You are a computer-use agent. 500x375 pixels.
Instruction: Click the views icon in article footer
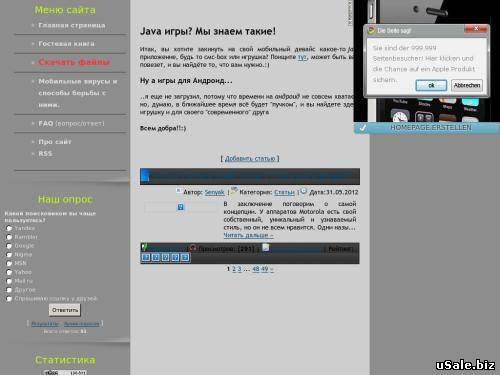tap(192, 248)
